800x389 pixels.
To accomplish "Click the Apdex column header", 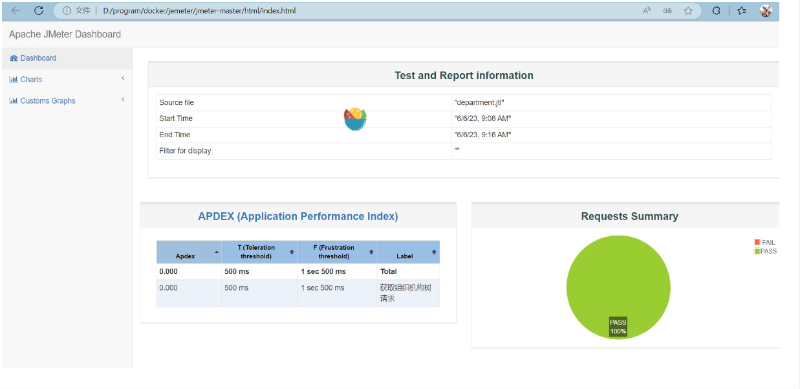I will [x=189, y=252].
